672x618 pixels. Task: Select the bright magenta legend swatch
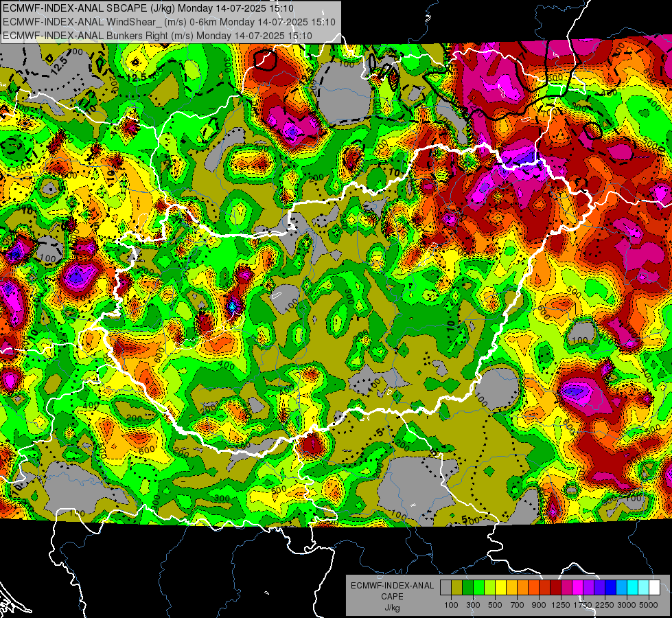click(578, 588)
